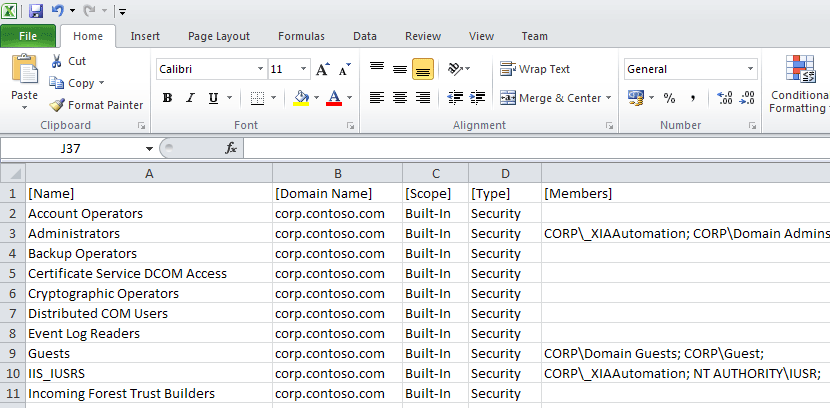This screenshot has height=408, width=830.
Task: Click Format Painter
Action: pos(96,105)
